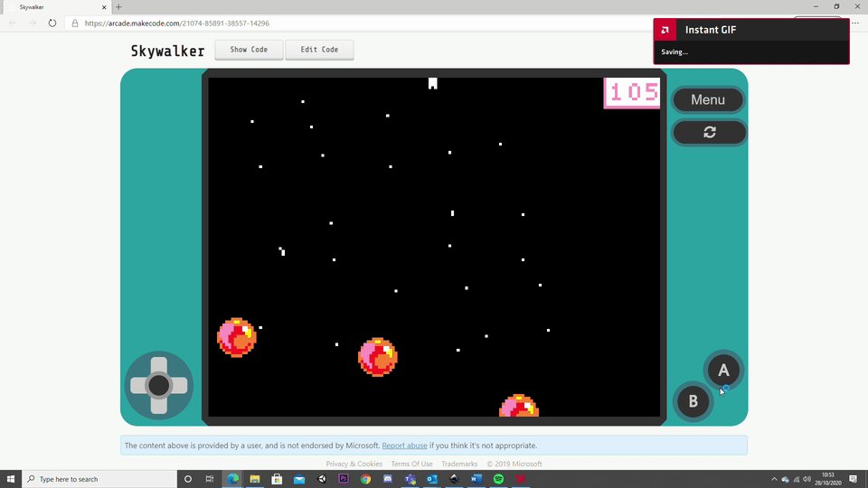Click the D-pad left arm
The height and width of the screenshot is (488, 868).
[x=139, y=385]
